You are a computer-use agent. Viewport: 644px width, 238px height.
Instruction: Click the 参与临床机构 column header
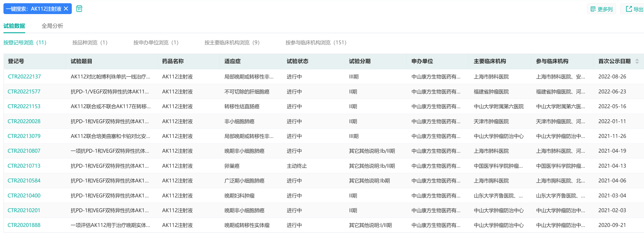[552, 61]
